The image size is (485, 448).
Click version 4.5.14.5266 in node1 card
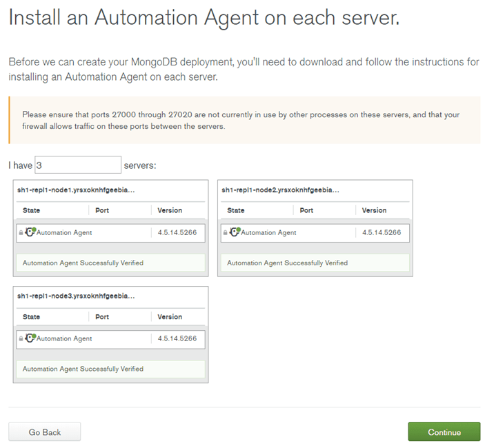click(177, 233)
